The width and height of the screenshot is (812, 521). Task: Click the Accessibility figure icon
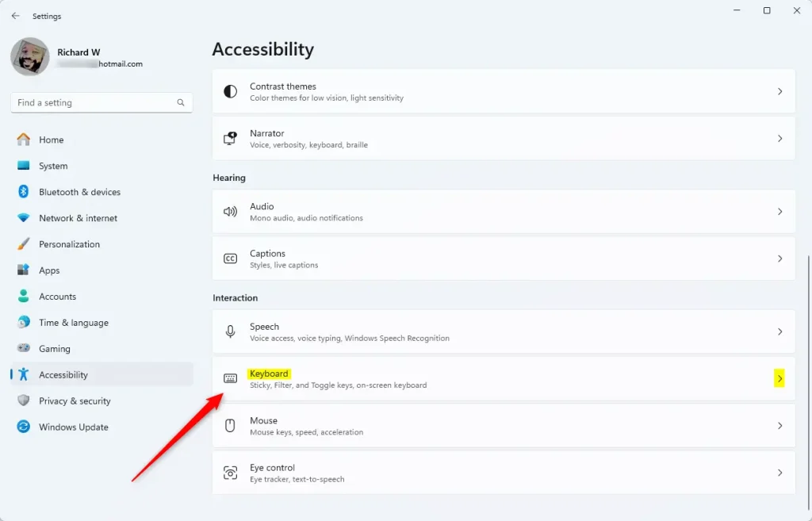(23, 374)
